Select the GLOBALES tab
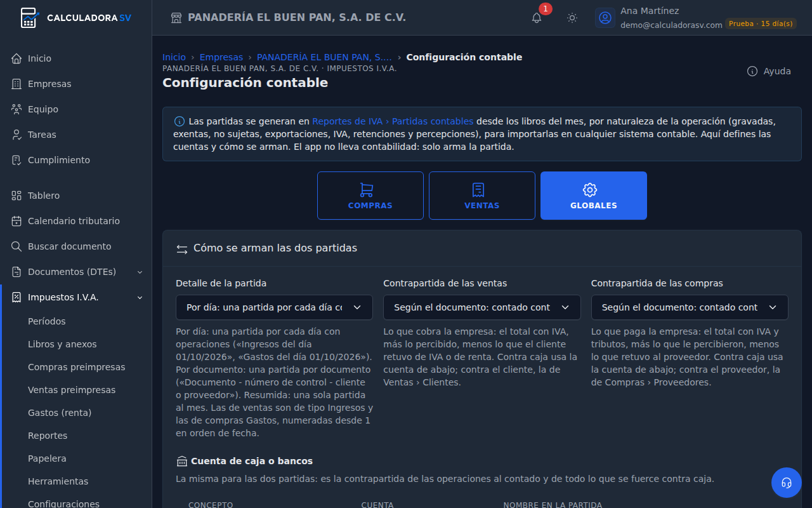 [594, 196]
